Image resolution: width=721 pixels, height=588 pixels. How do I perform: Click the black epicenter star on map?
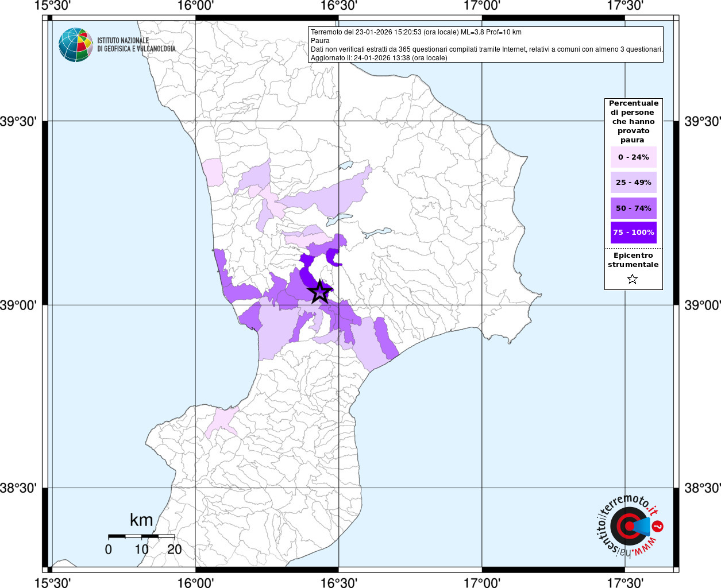click(319, 292)
